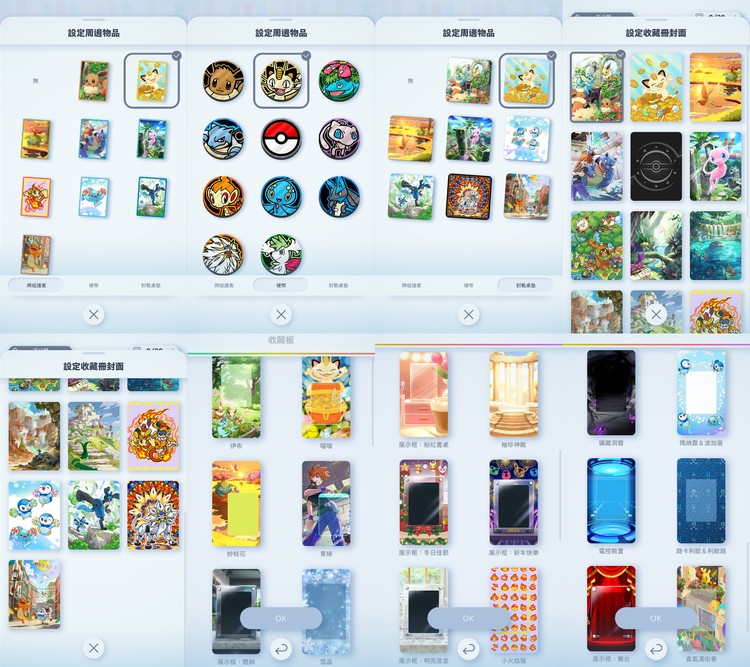This screenshot has height=667, width=750.
Task: Choose the Manaphy card sleeve
Action: coord(94,197)
